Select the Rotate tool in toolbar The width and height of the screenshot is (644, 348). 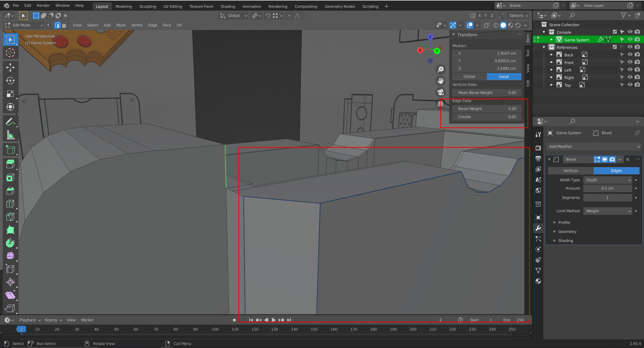(10, 81)
